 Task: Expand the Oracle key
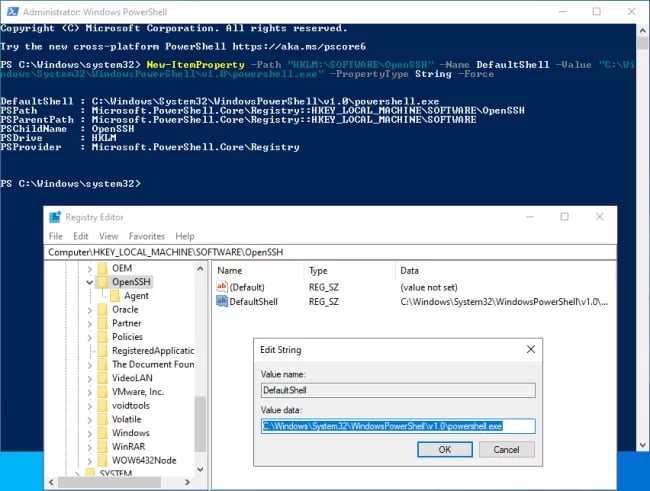click(90, 310)
